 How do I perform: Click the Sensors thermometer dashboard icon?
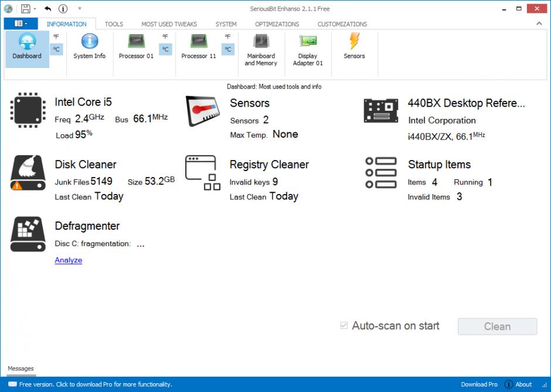[x=203, y=111]
